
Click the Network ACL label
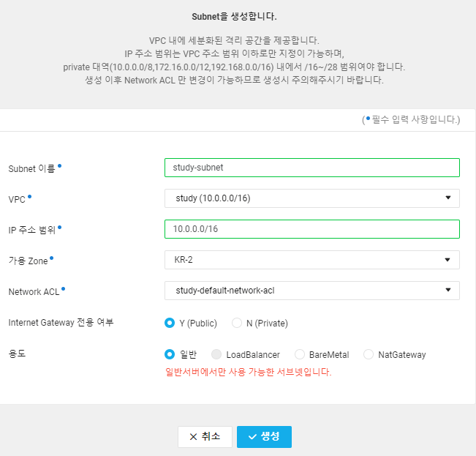pyautogui.click(x=34, y=291)
